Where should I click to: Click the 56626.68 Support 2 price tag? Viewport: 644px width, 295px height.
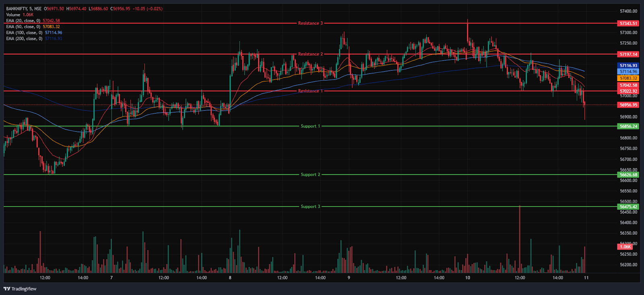point(628,175)
